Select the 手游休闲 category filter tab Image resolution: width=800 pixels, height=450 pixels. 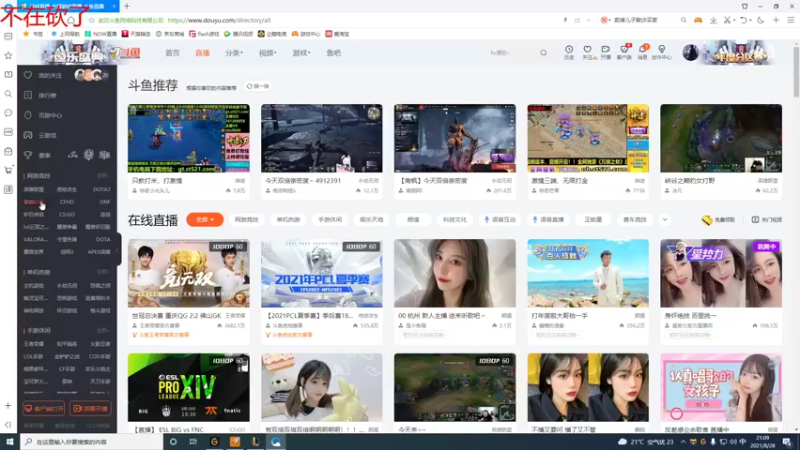tap(330, 219)
